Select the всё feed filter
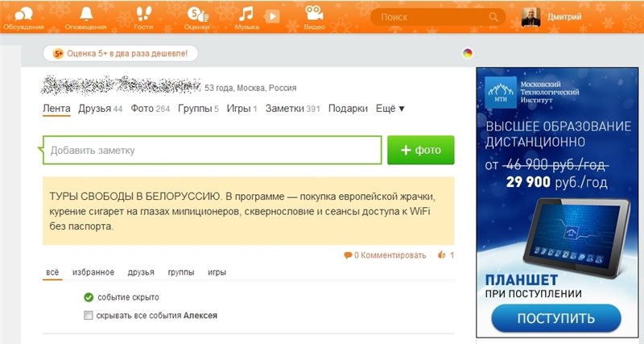The image size is (644, 344). tap(52, 272)
